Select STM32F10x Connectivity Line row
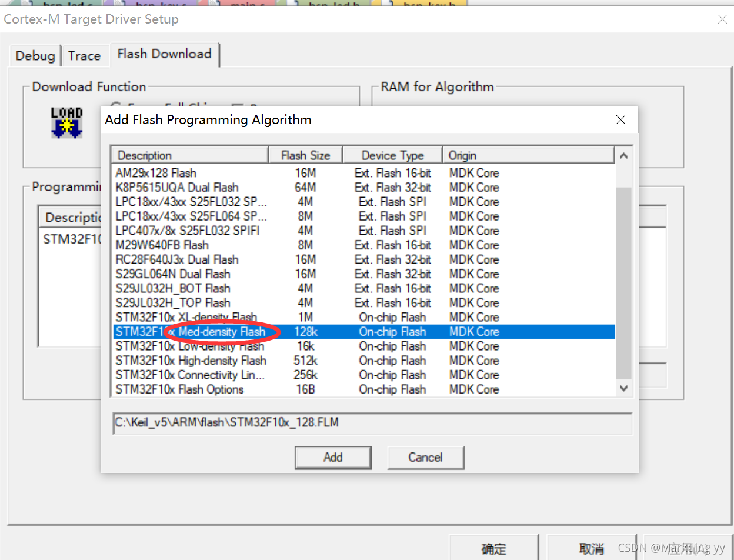The width and height of the screenshot is (734, 560). [363, 375]
